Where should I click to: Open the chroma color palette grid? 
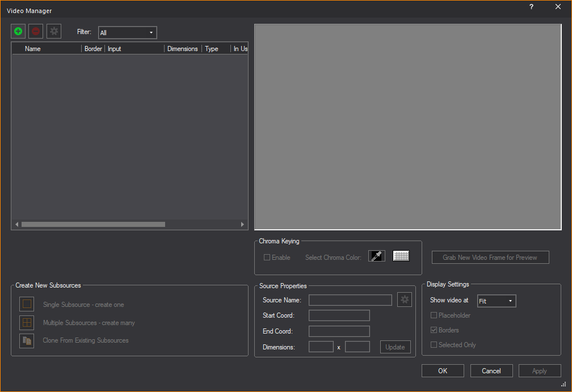click(x=401, y=256)
